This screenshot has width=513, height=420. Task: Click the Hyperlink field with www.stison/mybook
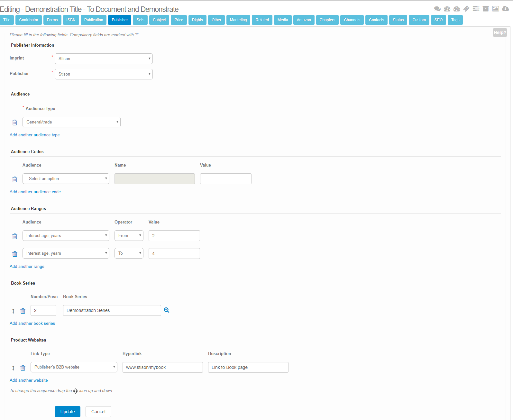pyautogui.click(x=162, y=367)
